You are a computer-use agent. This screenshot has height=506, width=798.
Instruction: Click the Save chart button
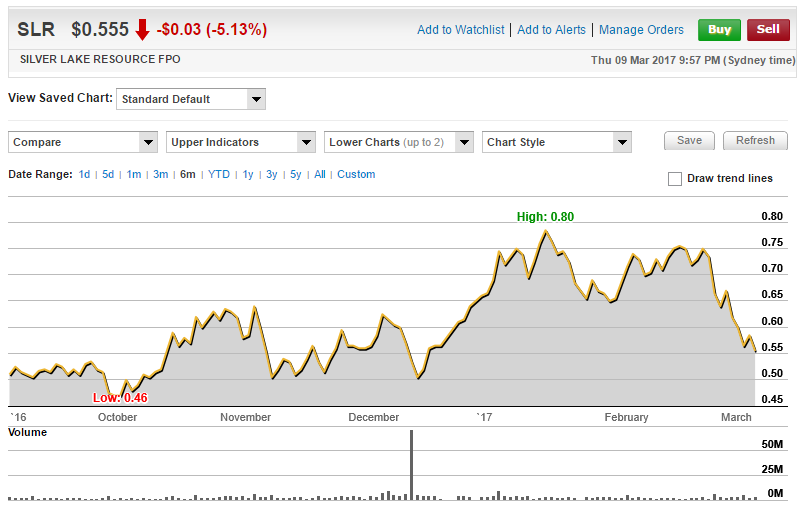[x=689, y=141]
